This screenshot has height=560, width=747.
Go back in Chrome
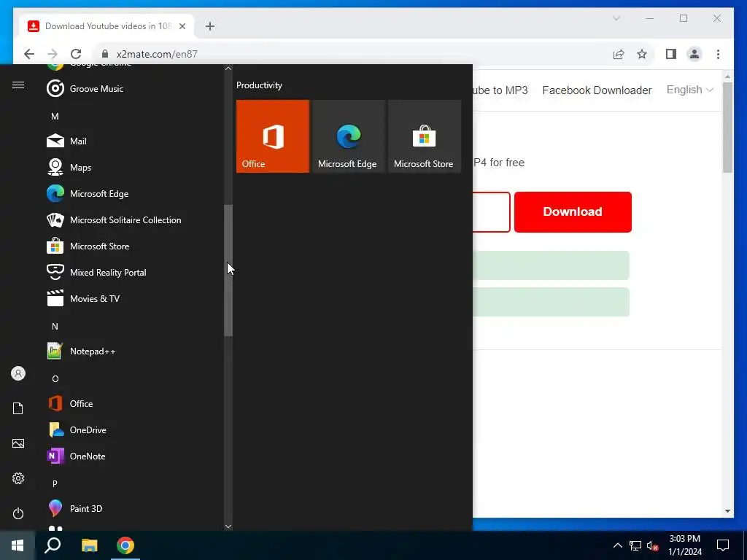(x=29, y=54)
